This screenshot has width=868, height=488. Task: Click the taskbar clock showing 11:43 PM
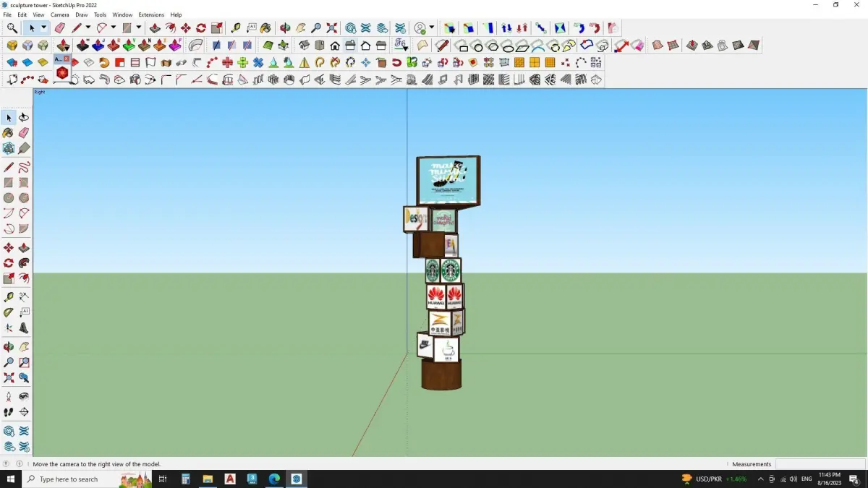pyautogui.click(x=830, y=479)
